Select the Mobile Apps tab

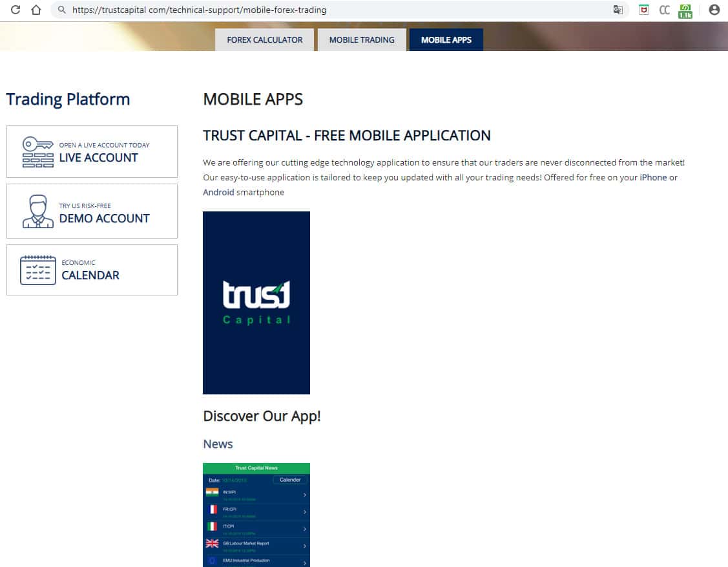tap(446, 40)
